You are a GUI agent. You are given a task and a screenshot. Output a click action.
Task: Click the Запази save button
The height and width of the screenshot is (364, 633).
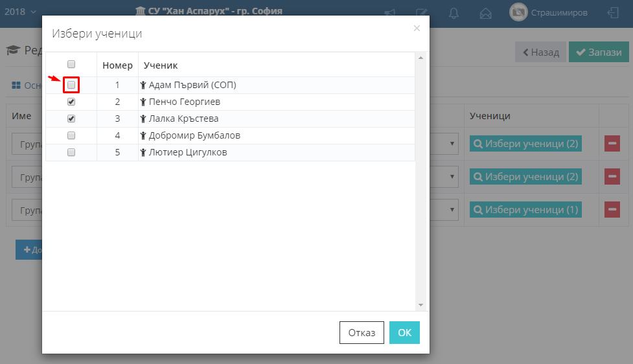click(x=599, y=52)
